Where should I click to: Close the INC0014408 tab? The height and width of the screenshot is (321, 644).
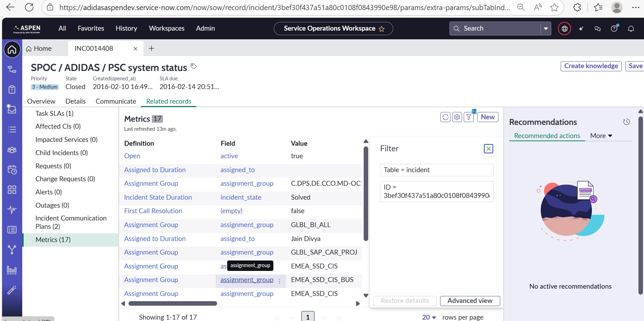[x=135, y=49]
